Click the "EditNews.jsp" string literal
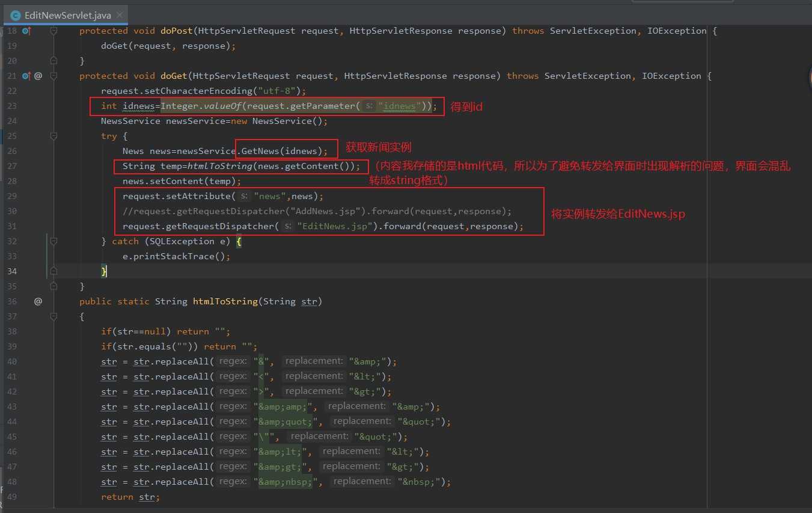Screen dimensions: 812x513 [335, 226]
